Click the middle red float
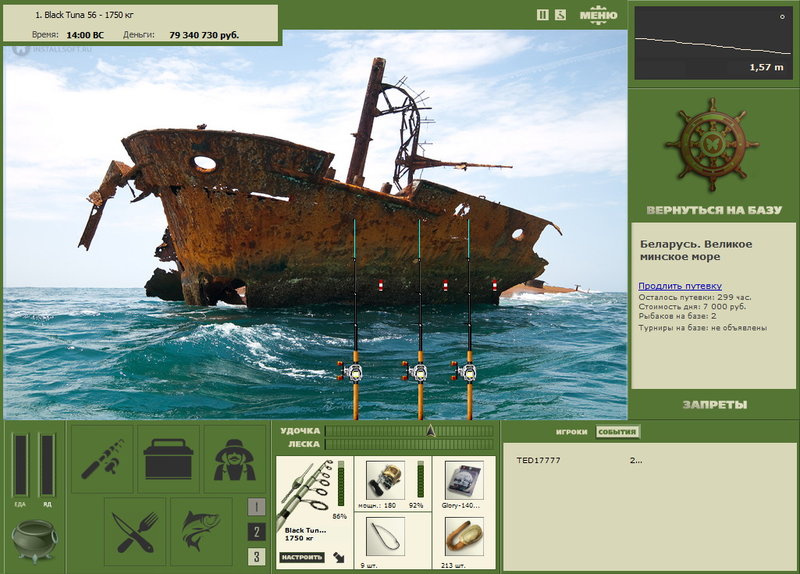The image size is (800, 574). 445,285
